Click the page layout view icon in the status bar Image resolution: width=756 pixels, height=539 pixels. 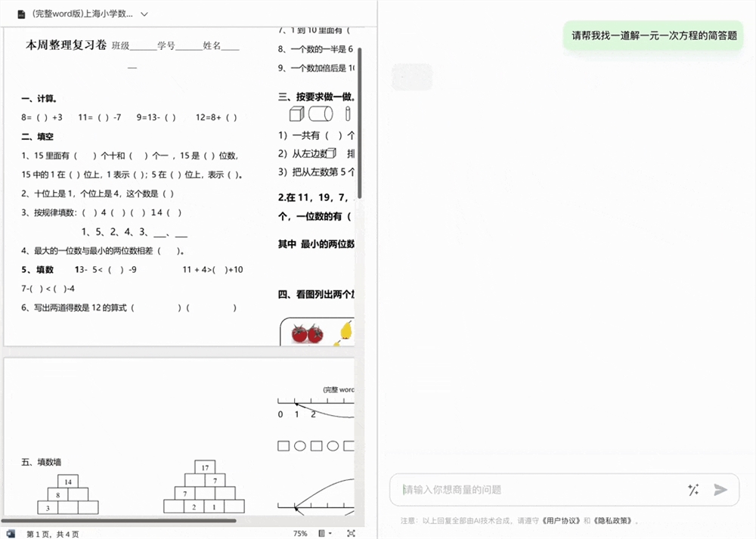321,533
